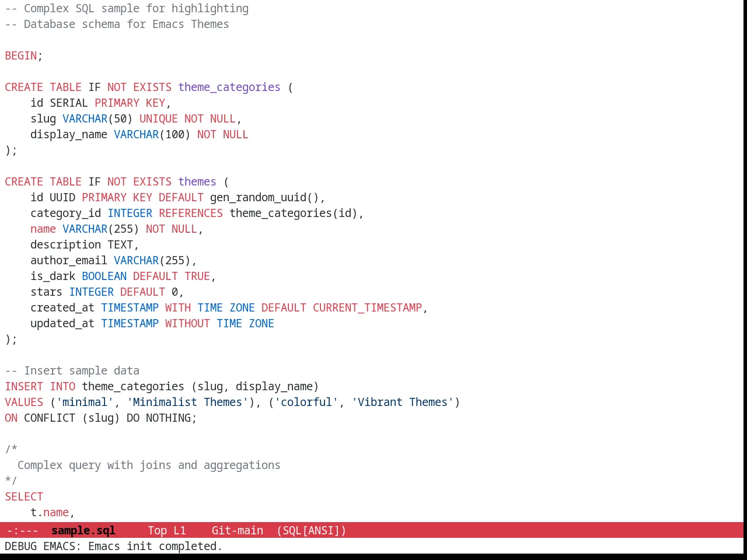The image size is (747, 560).
Task: Click the 'colorful' string literal
Action: (x=306, y=402)
